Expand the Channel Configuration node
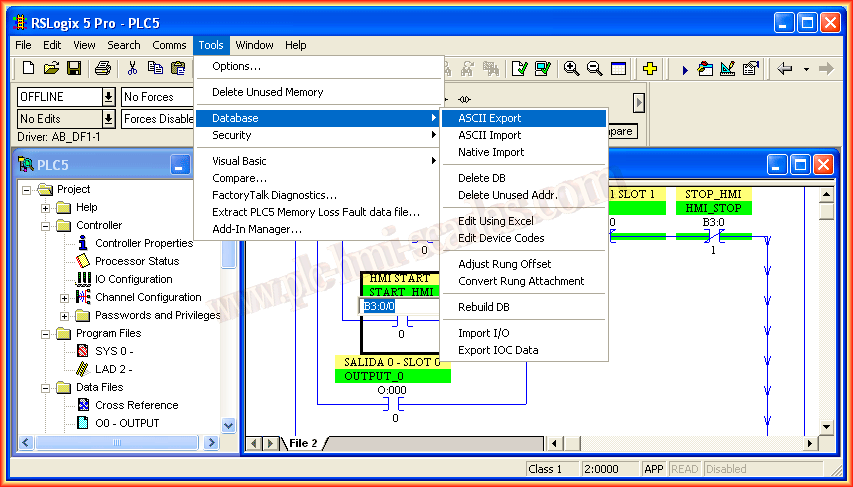853x487 pixels. pyautogui.click(x=65, y=298)
